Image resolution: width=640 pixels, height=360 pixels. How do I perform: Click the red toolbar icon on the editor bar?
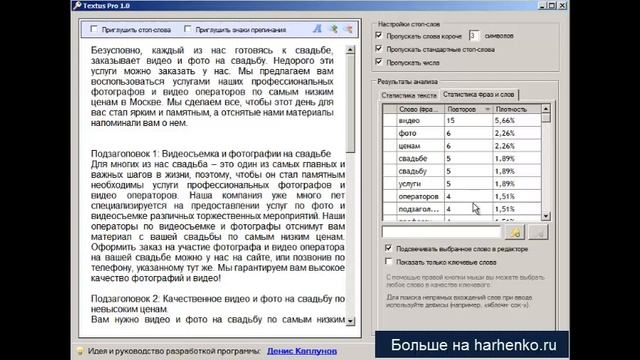pyautogui.click(x=348, y=29)
